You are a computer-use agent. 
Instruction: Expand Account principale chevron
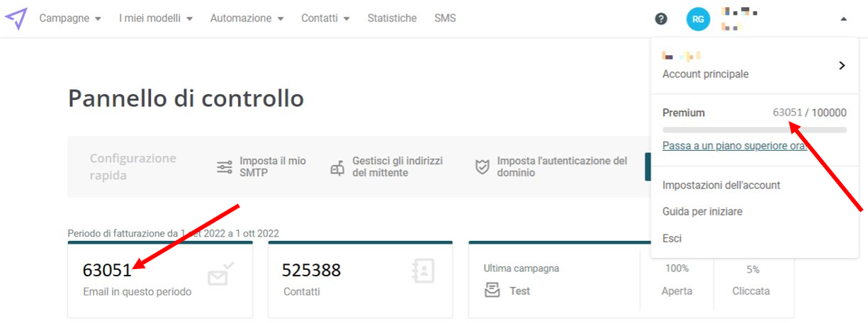[842, 65]
